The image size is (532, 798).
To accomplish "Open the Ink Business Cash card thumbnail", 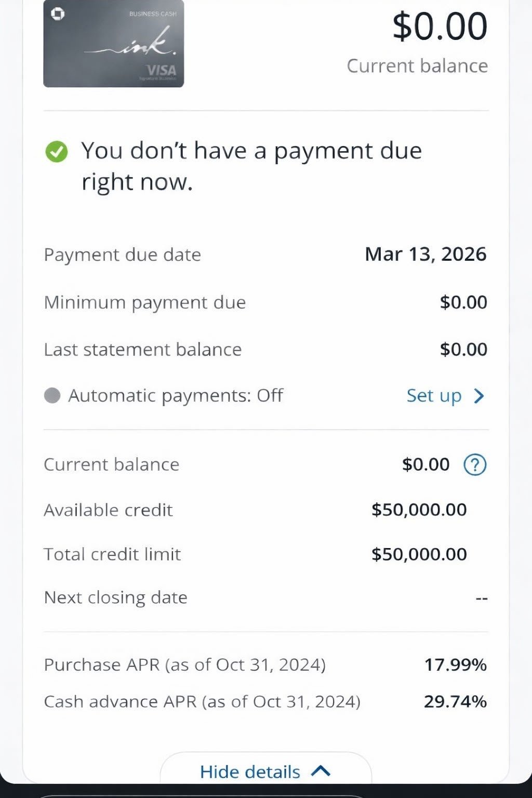I will (113, 44).
